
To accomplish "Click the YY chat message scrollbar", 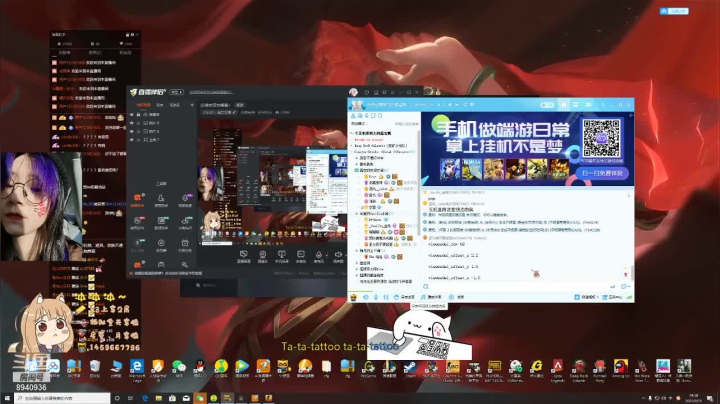I will tap(632, 273).
